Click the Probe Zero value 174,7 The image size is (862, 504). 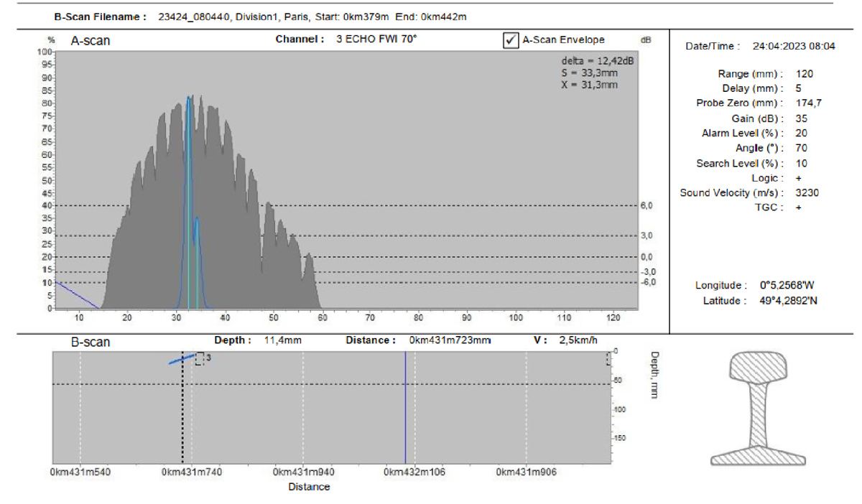point(808,103)
